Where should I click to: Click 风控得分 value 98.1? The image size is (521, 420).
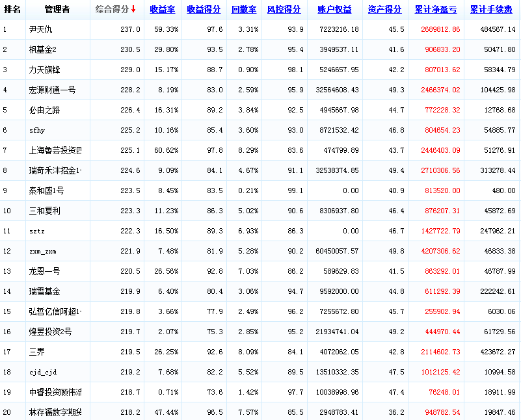coord(296,70)
